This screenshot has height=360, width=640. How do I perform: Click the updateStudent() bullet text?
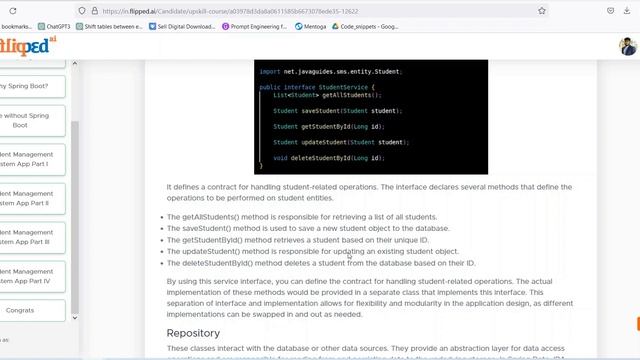click(x=313, y=251)
